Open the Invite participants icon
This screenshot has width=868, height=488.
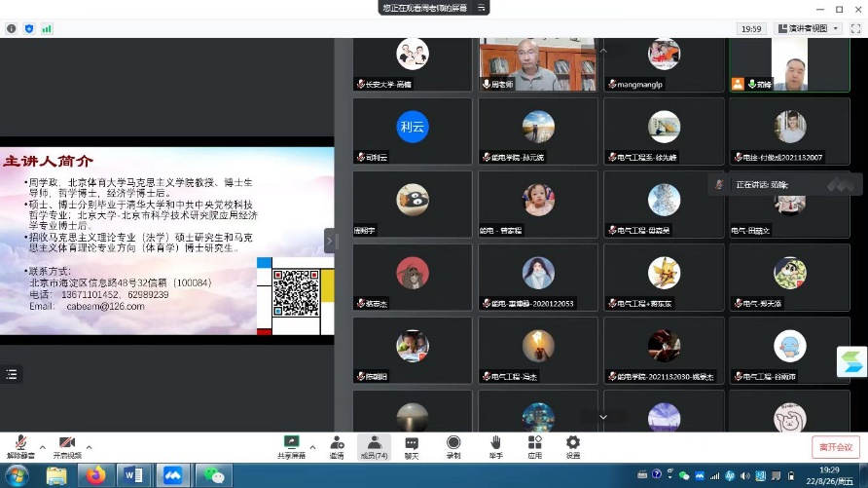point(337,445)
